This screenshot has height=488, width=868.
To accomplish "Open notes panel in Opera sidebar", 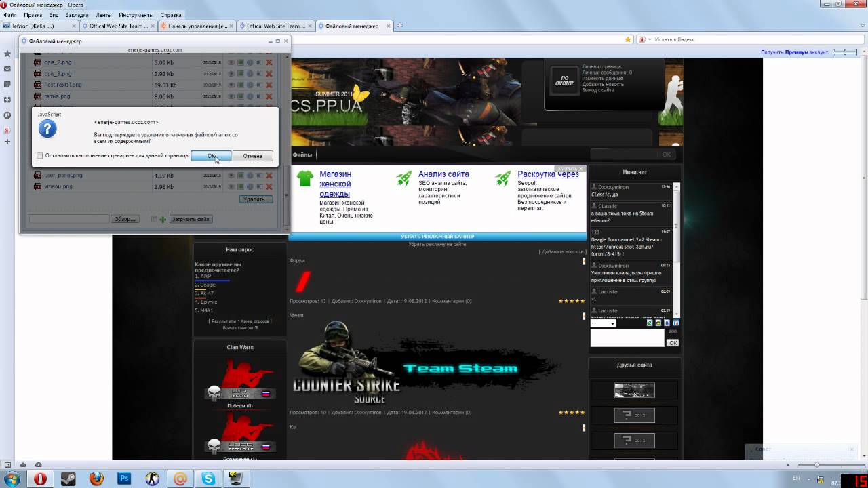I will 7,85.
